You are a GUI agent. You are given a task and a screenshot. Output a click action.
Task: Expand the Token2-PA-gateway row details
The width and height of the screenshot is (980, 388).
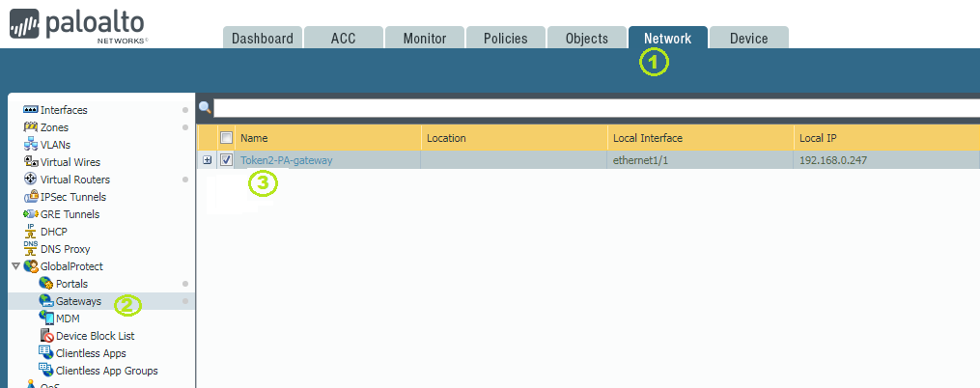208,160
